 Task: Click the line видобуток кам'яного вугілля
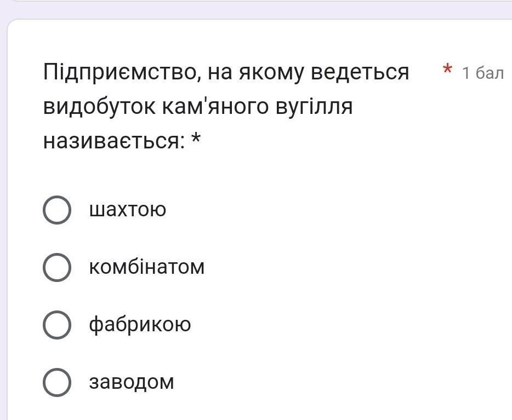[x=198, y=107]
